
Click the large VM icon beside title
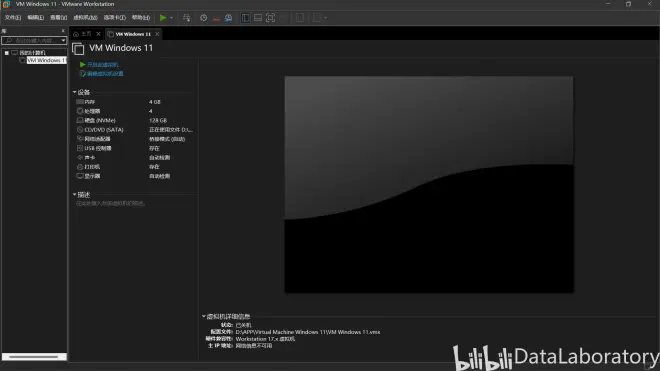[78, 48]
